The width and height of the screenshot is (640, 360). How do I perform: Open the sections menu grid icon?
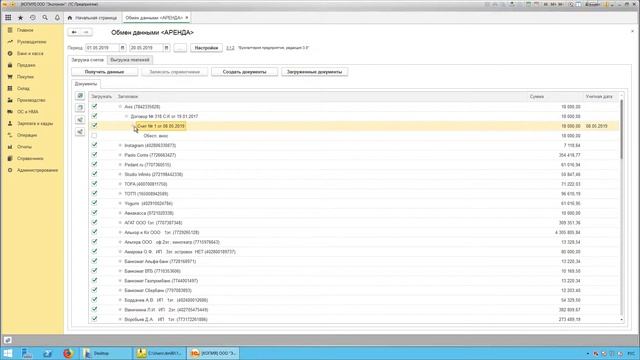(x=8, y=18)
